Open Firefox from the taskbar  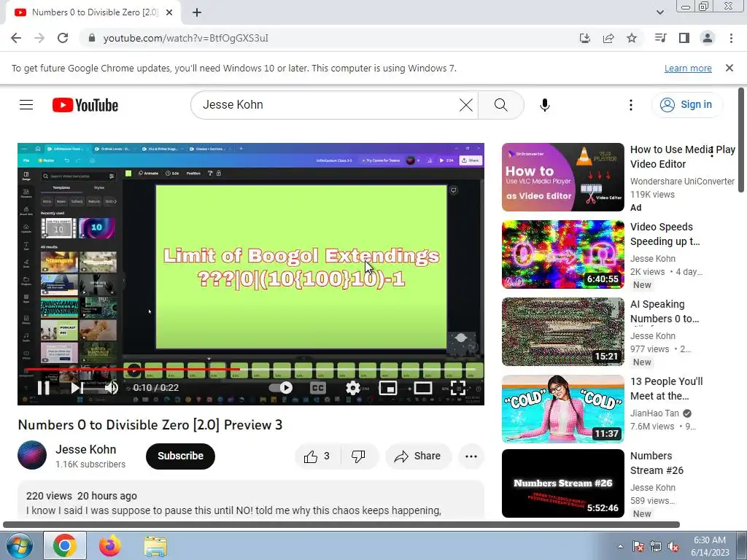pos(110,545)
